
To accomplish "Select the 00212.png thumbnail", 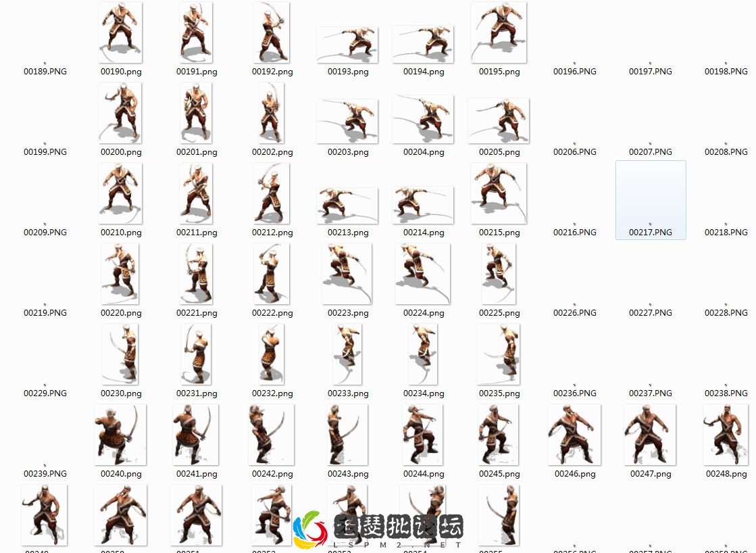I will [x=271, y=193].
